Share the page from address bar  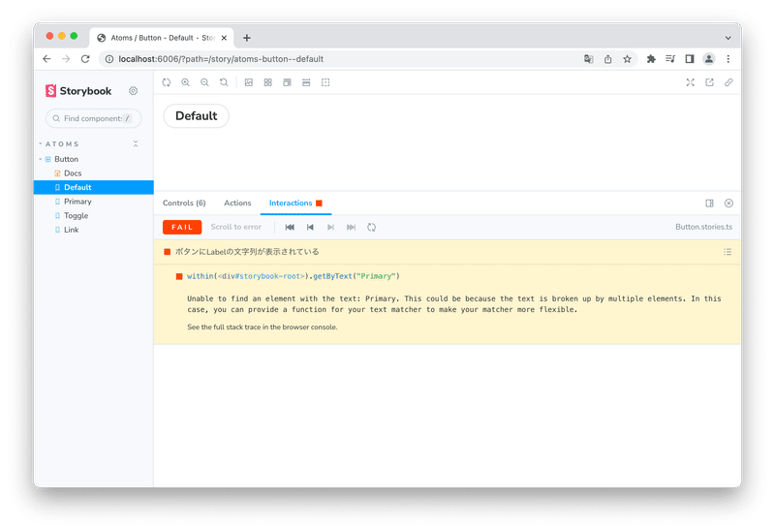608,59
